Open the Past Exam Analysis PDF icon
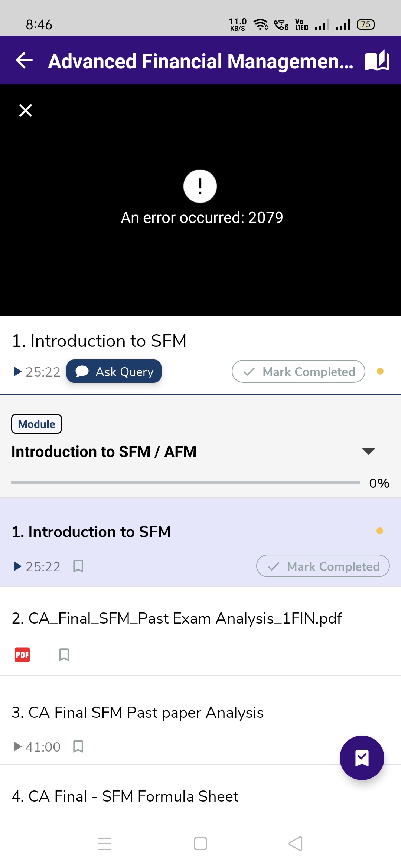 pos(22,655)
